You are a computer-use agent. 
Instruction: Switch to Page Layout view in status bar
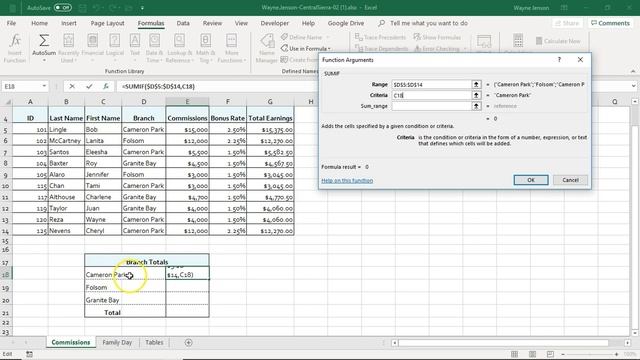[x=532, y=354]
